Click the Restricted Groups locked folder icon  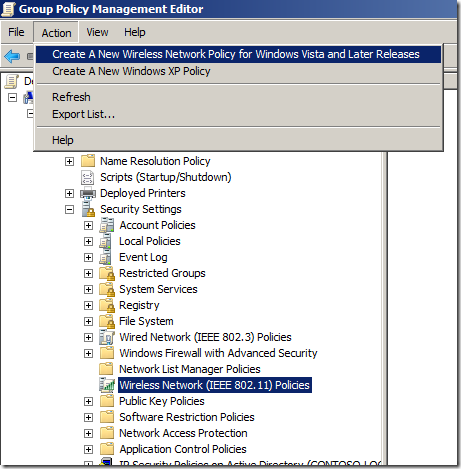(x=107, y=273)
